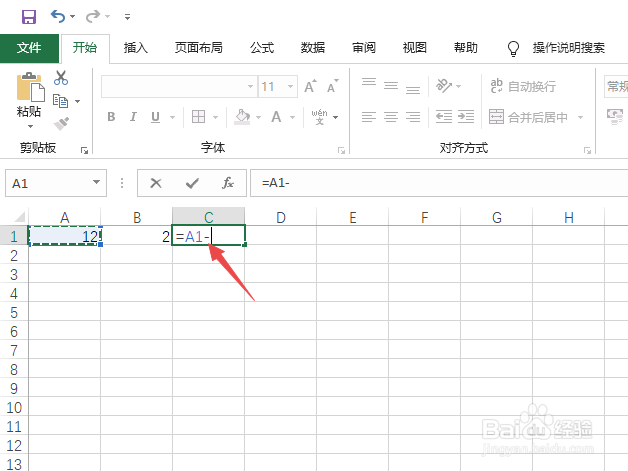Click the Decrease Indent icon

[444, 117]
